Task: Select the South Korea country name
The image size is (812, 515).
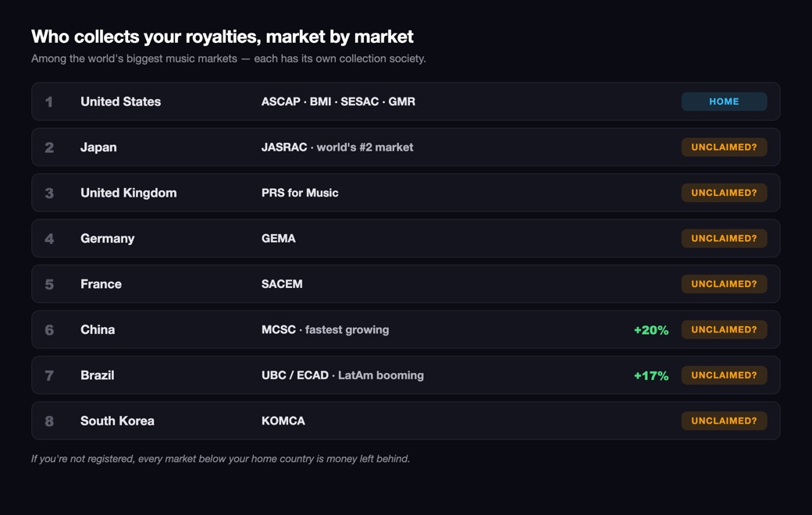Action: point(117,421)
